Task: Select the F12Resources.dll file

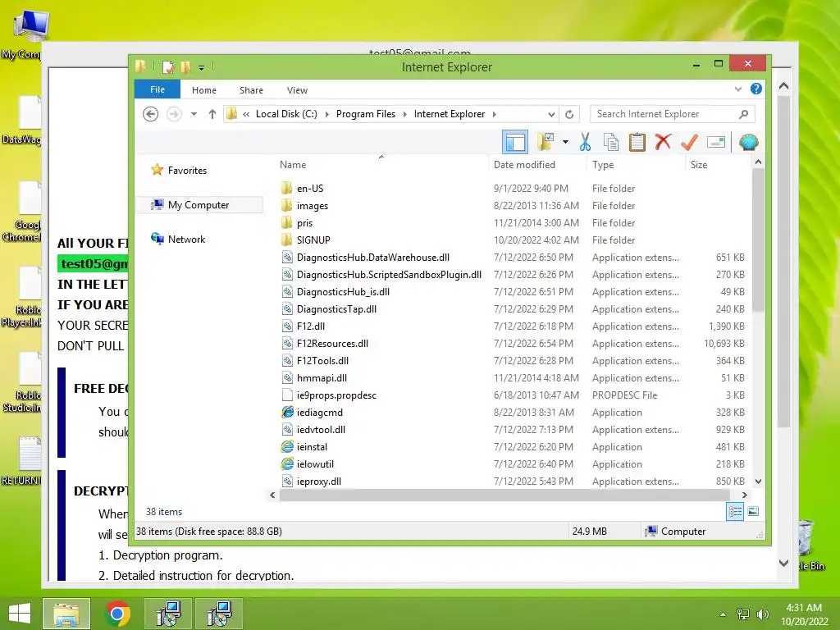Action: [332, 344]
